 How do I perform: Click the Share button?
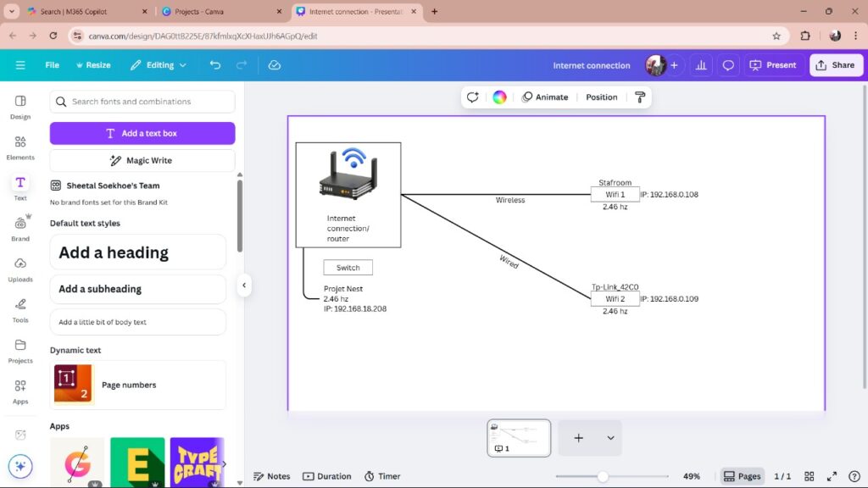pos(834,65)
